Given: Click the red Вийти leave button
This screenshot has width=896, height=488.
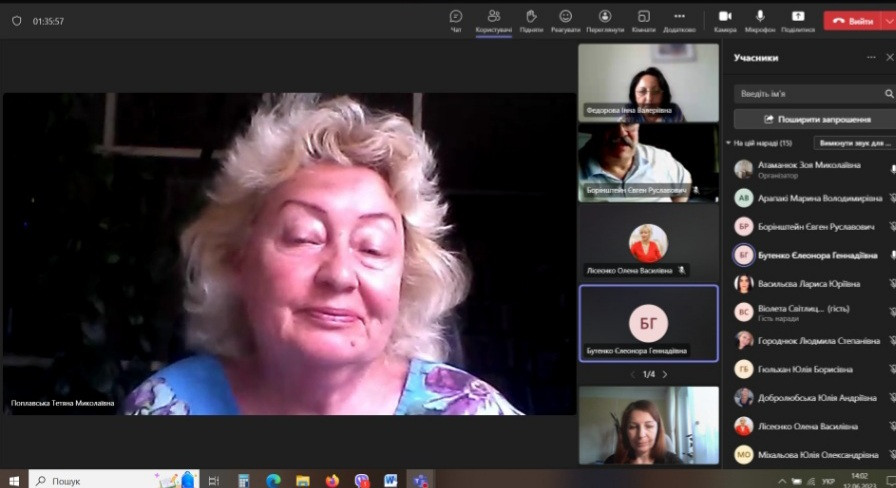Looking at the screenshot, I should pos(852,20).
